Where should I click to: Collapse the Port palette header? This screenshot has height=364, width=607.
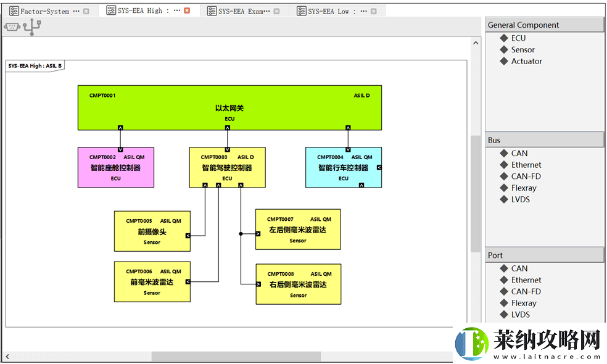544,255
